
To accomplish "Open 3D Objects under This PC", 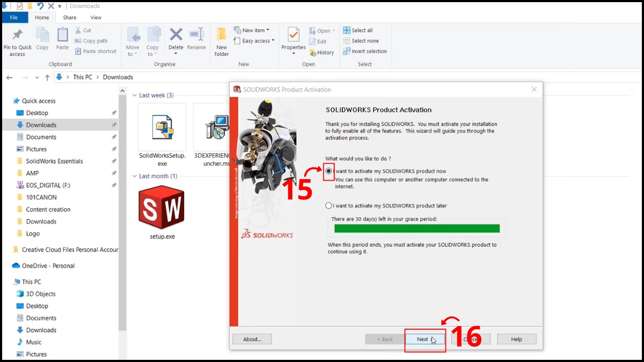I will pos(41,294).
